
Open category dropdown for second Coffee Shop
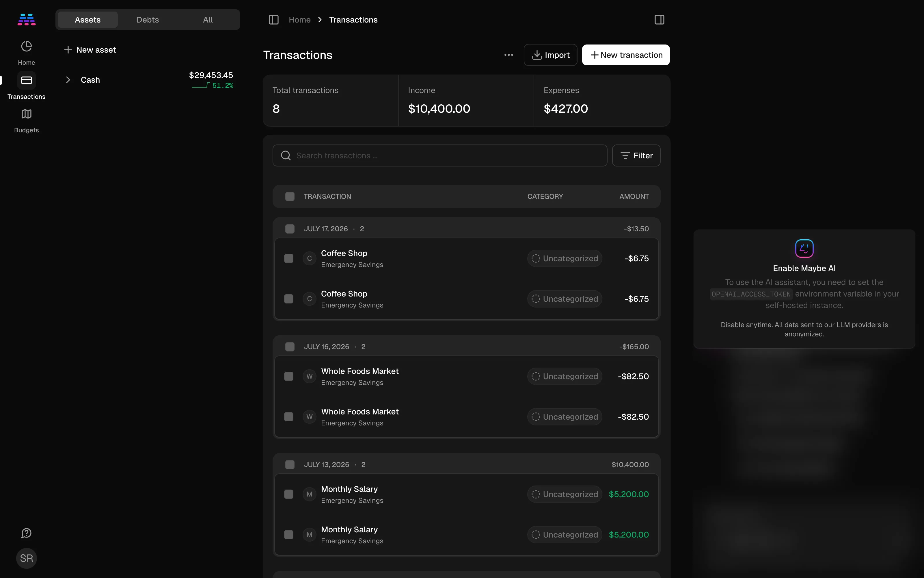tap(565, 299)
